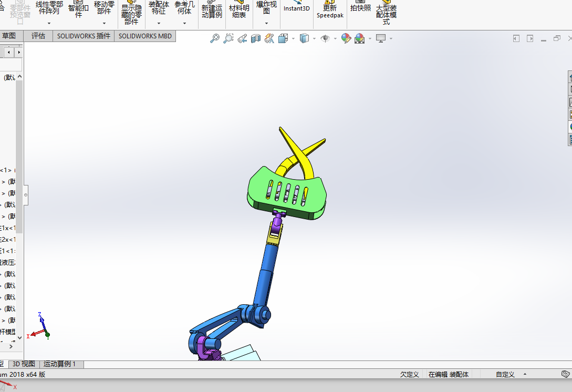Return to the Previous View
Screen dimensions: 572x392
click(242, 38)
